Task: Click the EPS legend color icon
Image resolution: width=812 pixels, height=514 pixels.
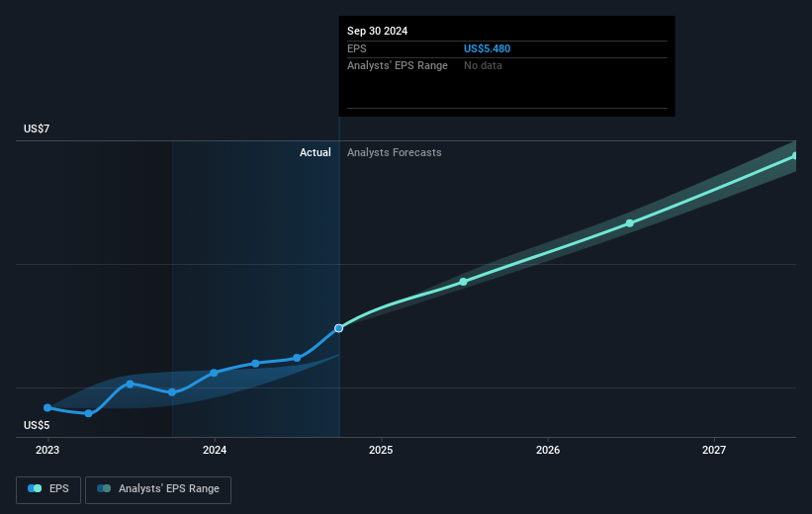Action: [x=35, y=488]
